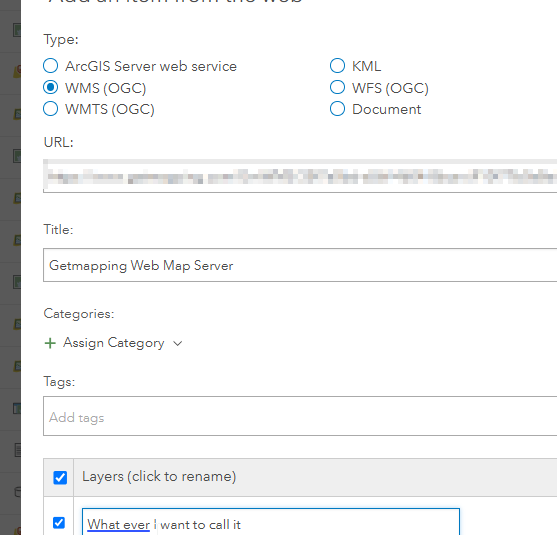The image size is (557, 535).
Task: Open the Assign Category menu
Action: tap(113, 343)
